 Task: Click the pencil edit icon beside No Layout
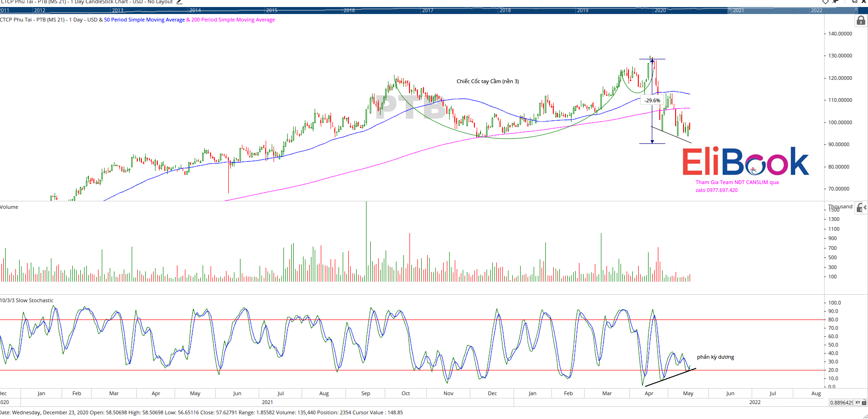179,2
